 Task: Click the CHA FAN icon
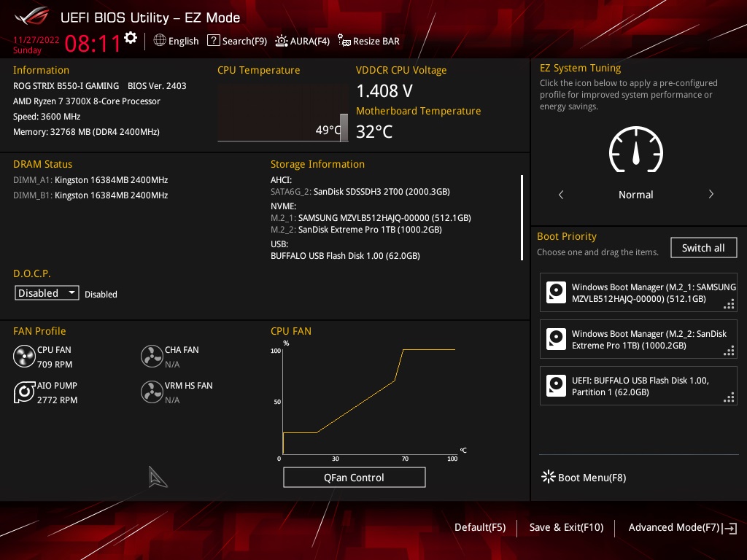[152, 356]
